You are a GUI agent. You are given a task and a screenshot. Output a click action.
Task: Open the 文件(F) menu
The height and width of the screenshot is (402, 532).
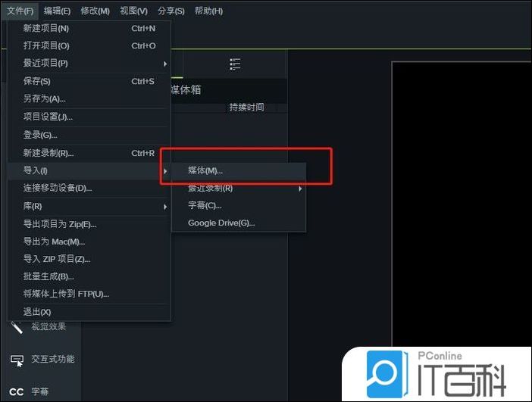[x=20, y=11]
